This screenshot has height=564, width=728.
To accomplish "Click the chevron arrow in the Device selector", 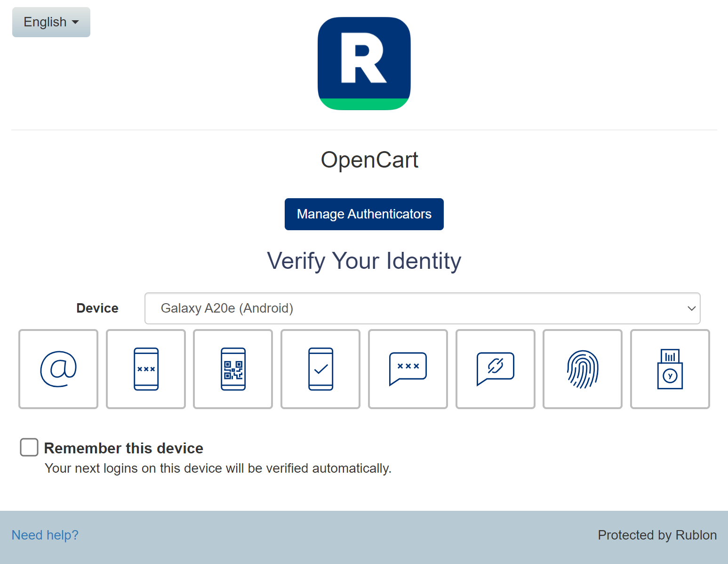I will [x=691, y=308].
